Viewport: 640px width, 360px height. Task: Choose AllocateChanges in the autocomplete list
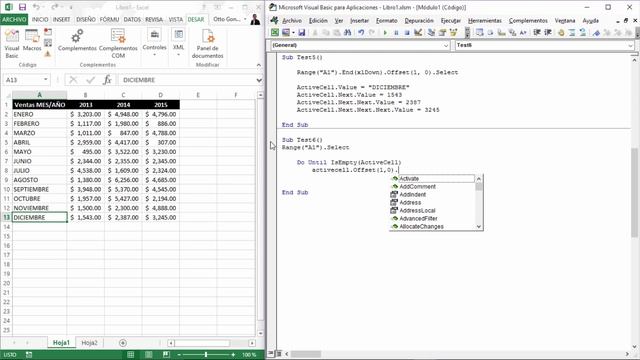[x=433, y=227]
